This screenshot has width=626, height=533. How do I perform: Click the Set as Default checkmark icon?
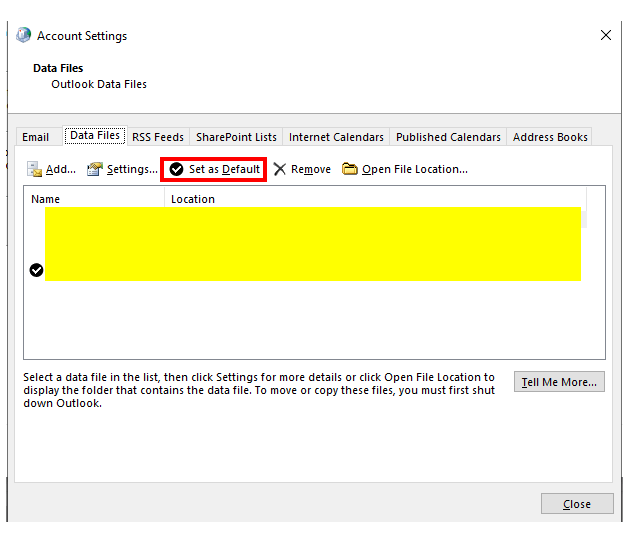click(176, 169)
